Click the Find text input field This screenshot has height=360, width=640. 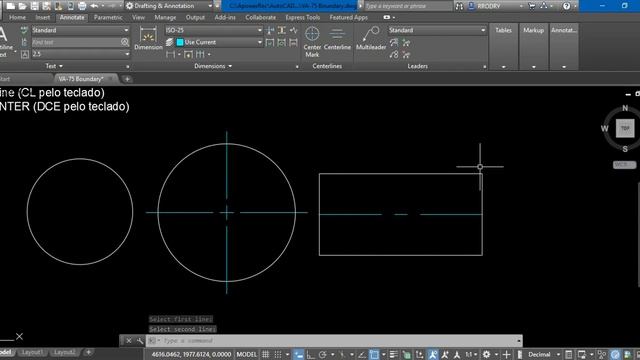pos(76,42)
